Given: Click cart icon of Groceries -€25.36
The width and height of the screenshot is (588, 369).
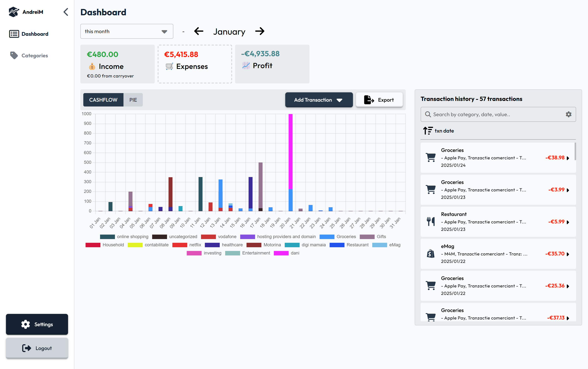Looking at the screenshot, I should 431,286.
